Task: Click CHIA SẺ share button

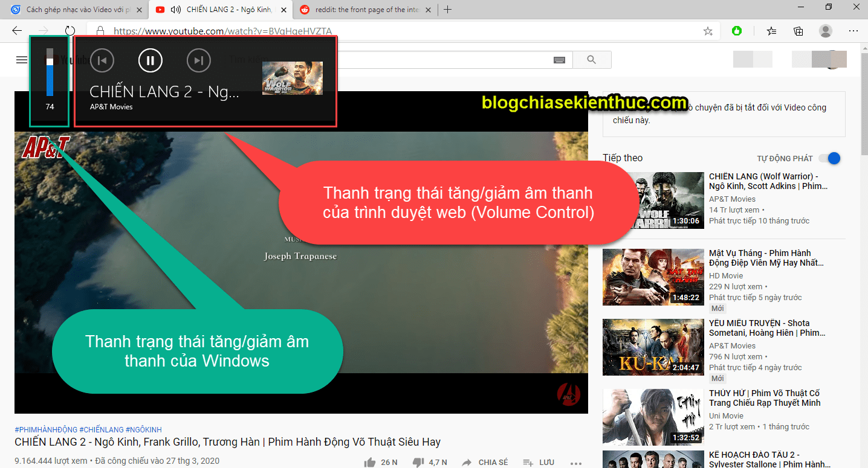Action: point(485,463)
